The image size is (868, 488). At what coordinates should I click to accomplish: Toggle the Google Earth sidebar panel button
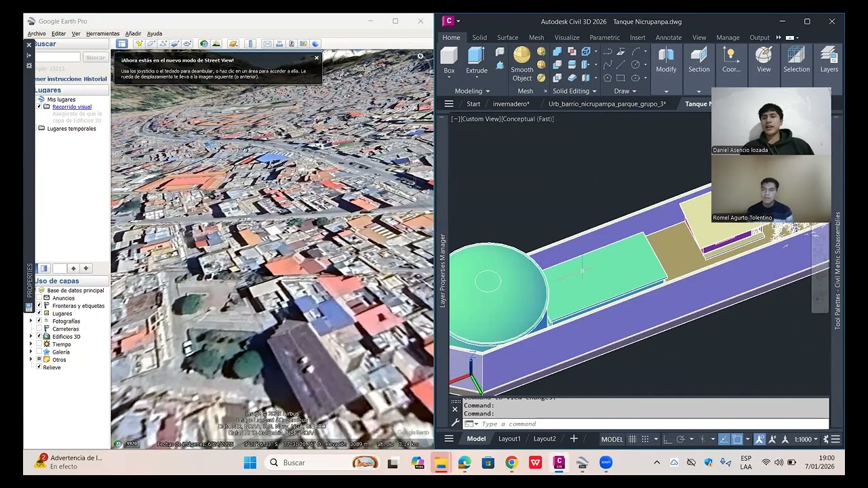pyautogui.click(x=122, y=44)
